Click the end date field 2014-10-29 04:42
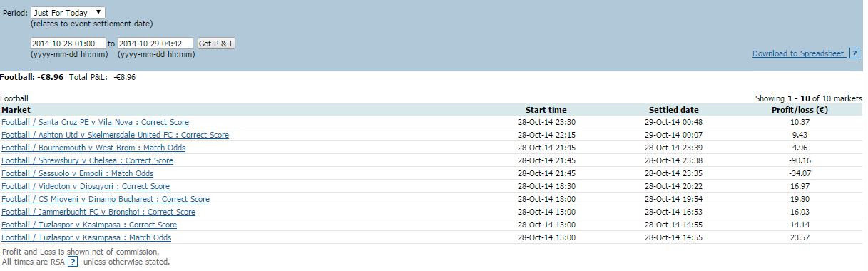This screenshot has width=868, height=271. (x=155, y=44)
